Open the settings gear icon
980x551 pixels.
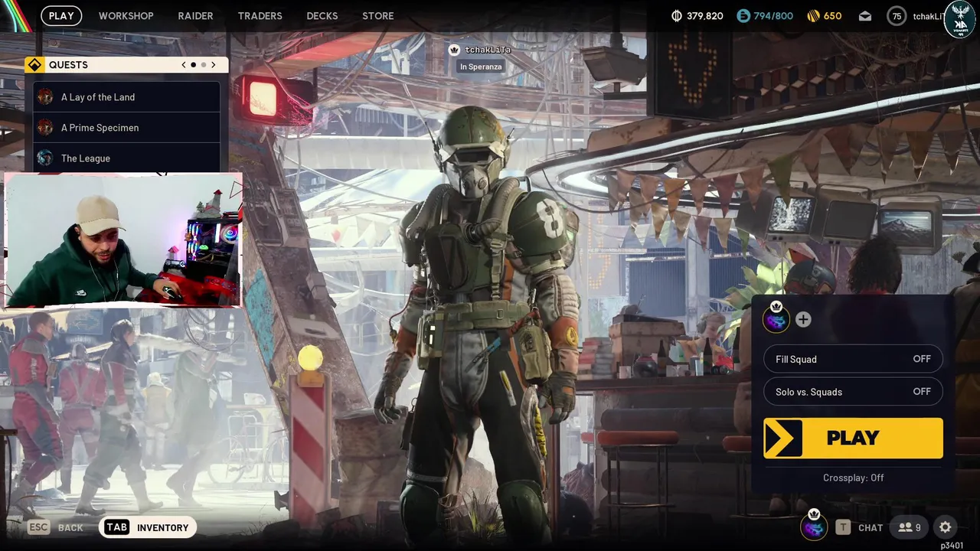946,527
